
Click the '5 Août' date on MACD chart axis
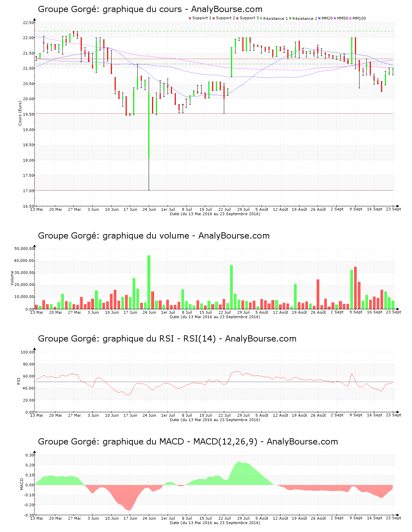[x=262, y=518]
